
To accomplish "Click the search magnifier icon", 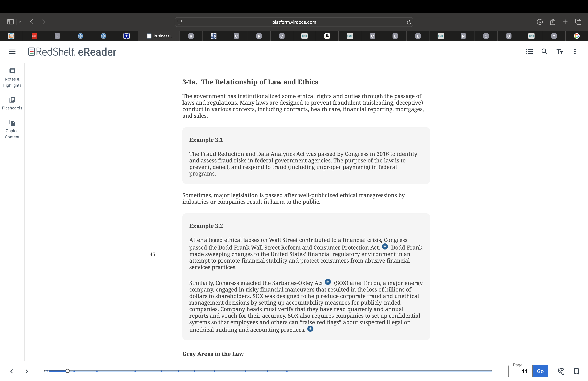I will pyautogui.click(x=545, y=52).
